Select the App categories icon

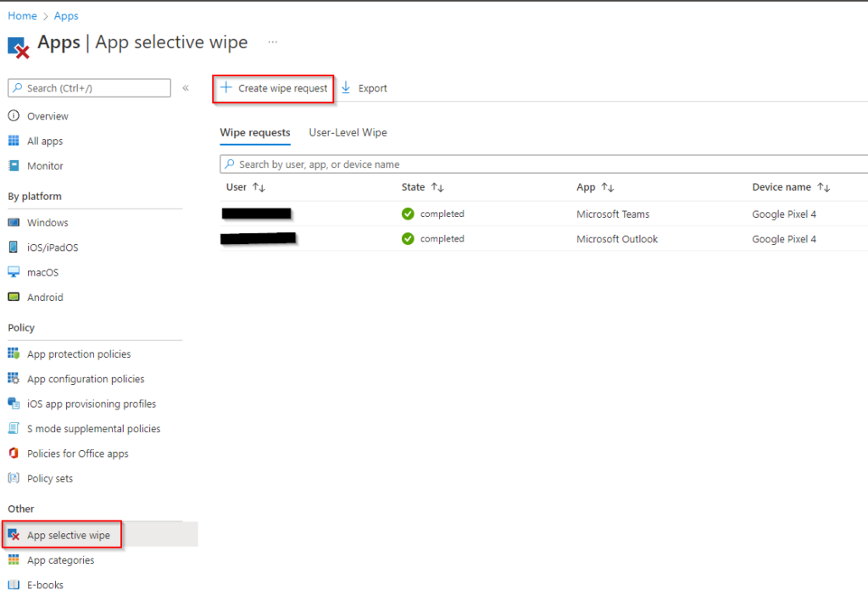click(14, 560)
